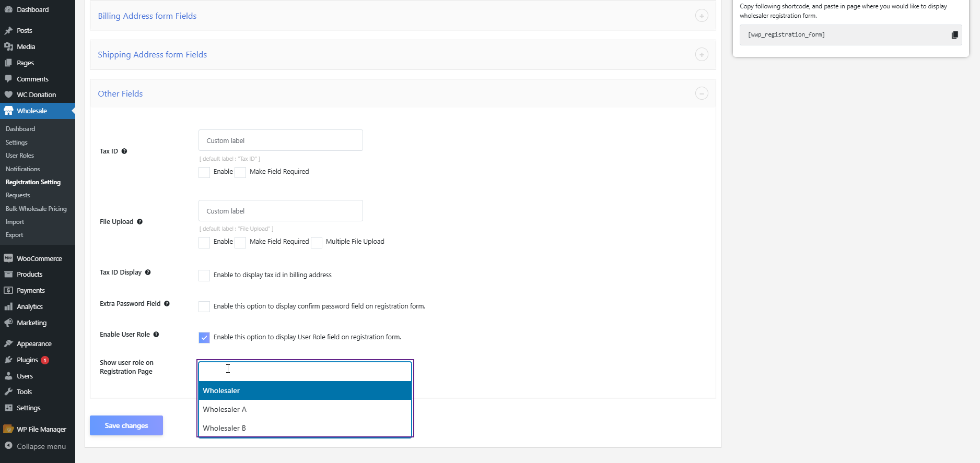Click the Enable User Role help icon
Viewport: 980px width, 463px height.
[156, 335]
